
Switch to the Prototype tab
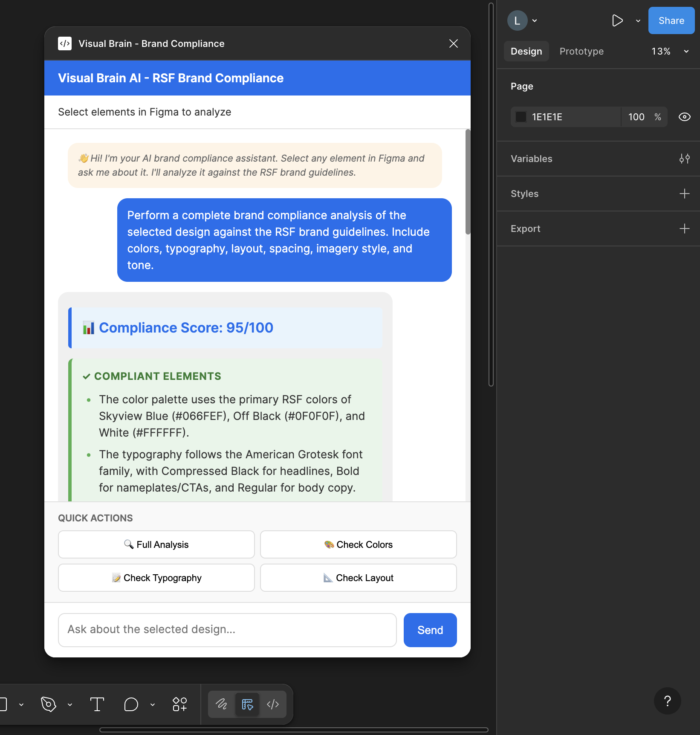click(x=581, y=51)
